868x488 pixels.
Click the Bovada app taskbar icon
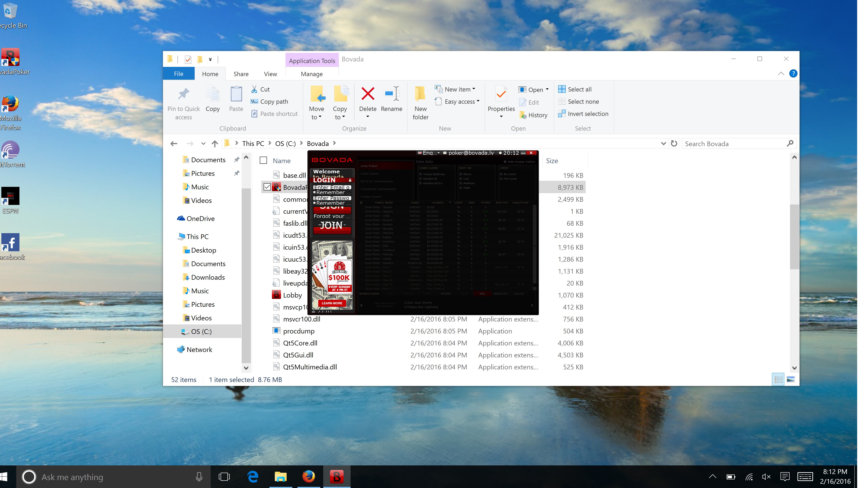pos(336,476)
